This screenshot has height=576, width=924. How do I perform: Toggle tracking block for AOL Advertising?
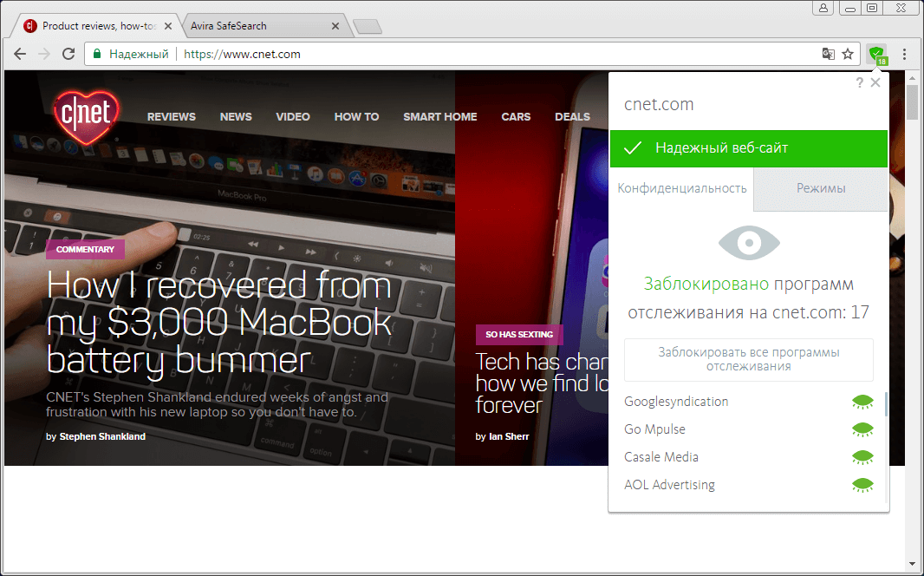pyautogui.click(x=862, y=485)
